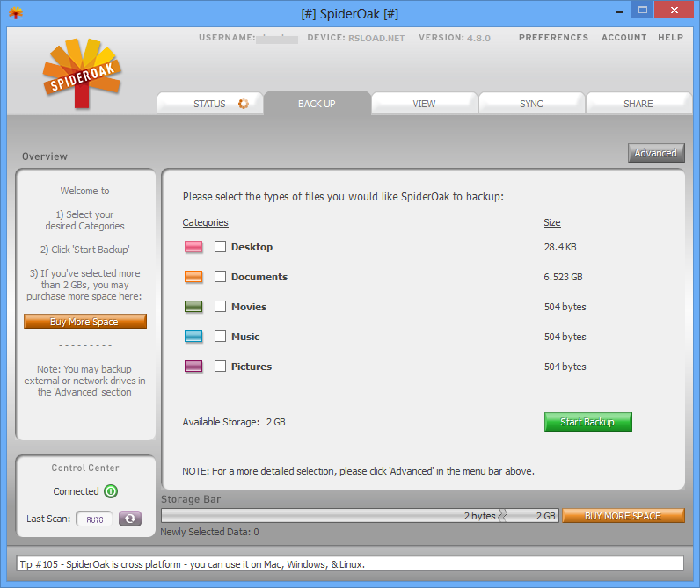The image size is (700, 588).
Task: Click the blue Music category icon
Action: [x=193, y=337]
